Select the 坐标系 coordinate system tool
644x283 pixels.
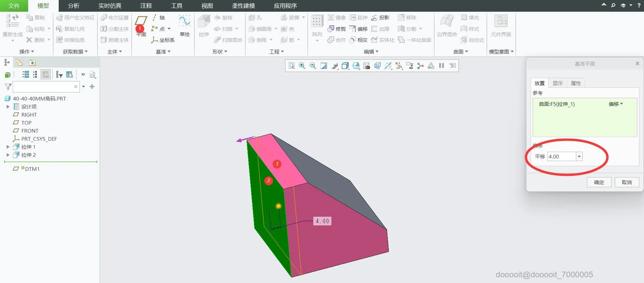click(163, 40)
